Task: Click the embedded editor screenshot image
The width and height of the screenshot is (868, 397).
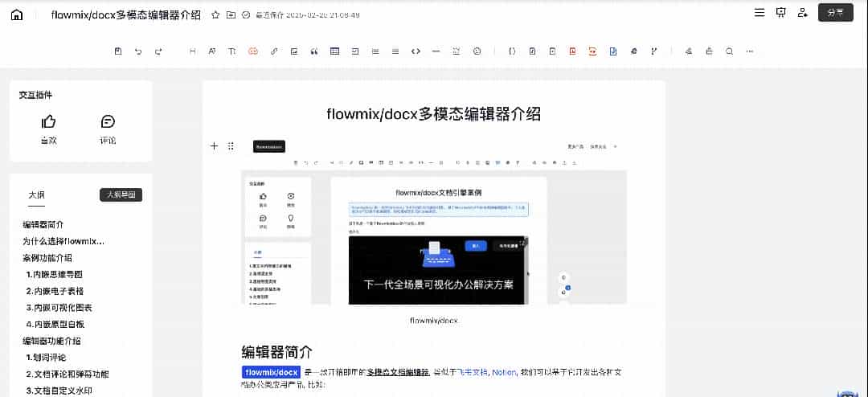Action: click(434, 222)
